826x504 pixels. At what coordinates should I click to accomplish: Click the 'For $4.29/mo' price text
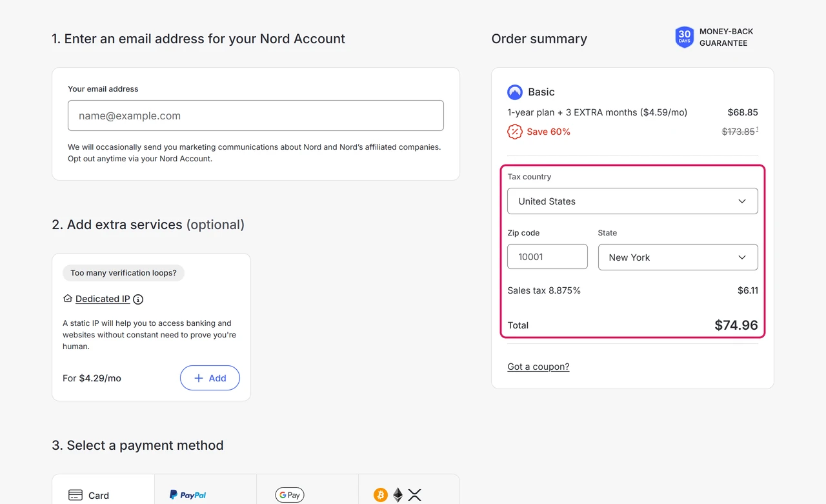[92, 378]
